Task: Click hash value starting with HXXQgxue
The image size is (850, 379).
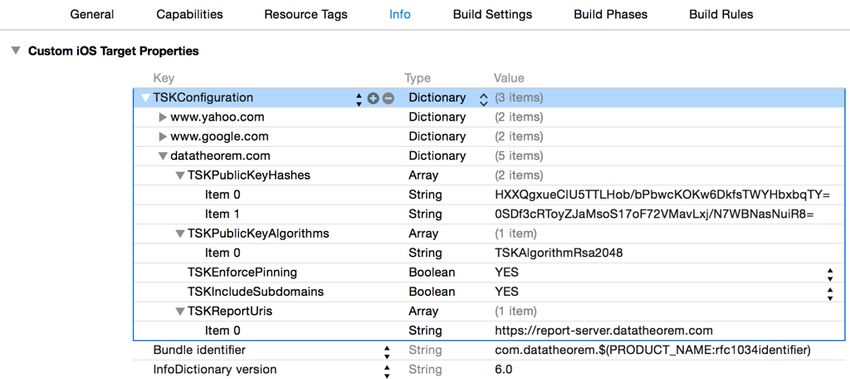Action: coord(662,195)
